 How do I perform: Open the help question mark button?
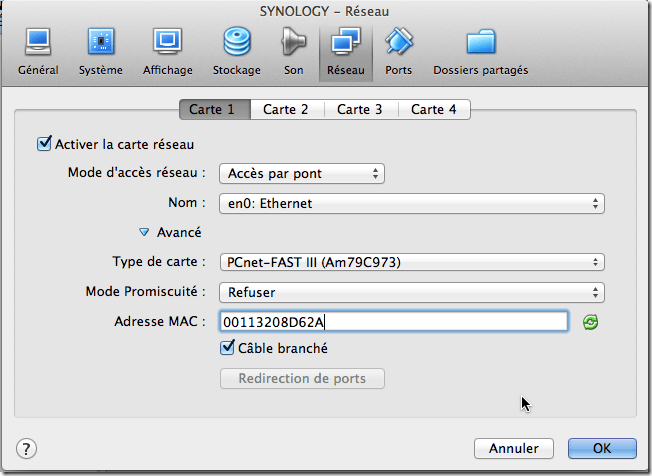[26, 449]
